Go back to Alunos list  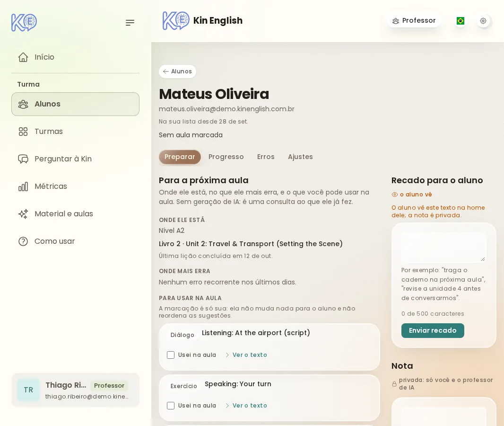pos(177,71)
